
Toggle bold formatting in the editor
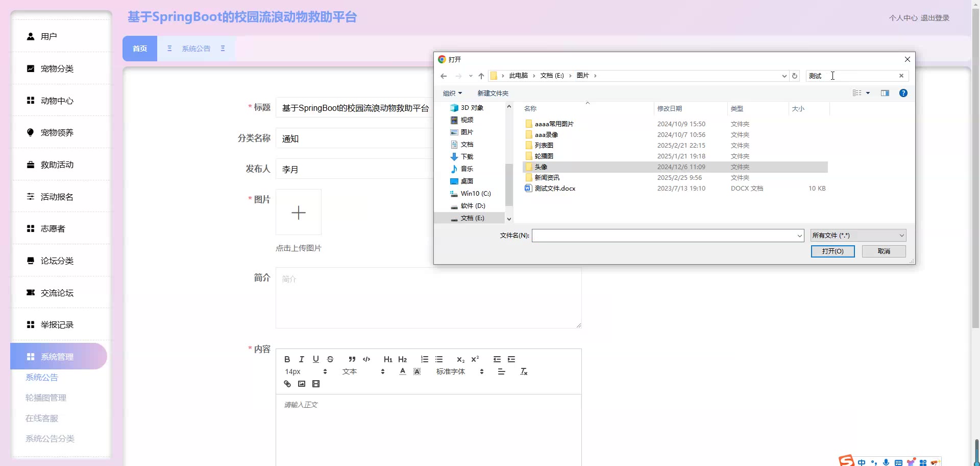click(287, 359)
